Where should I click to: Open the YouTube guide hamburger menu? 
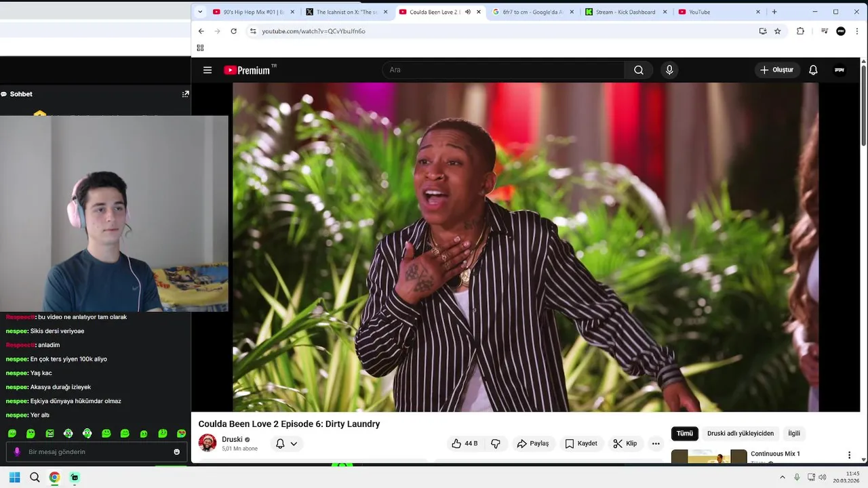click(x=208, y=70)
